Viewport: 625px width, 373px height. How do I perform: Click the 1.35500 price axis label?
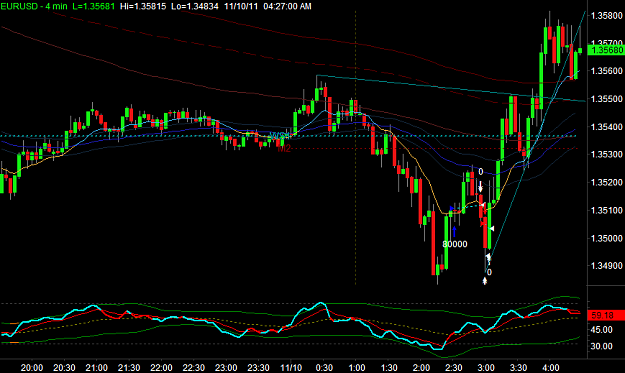tap(607, 99)
